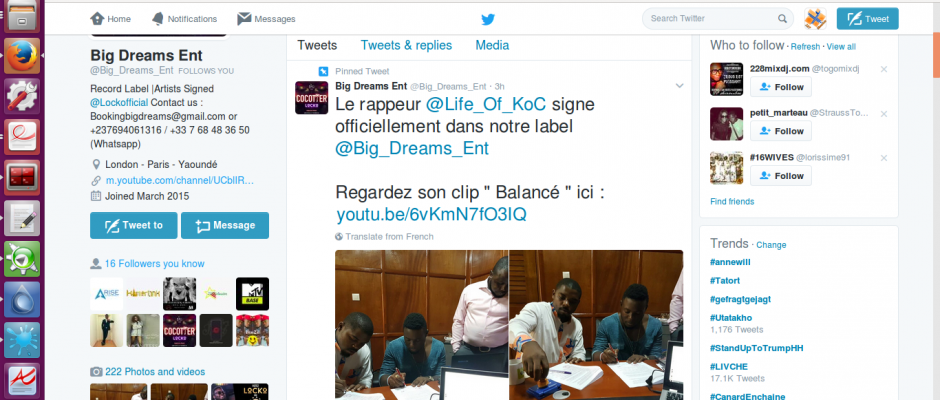This screenshot has height=400, width=940.
Task: Click into the Search Twitter field
Action: click(x=711, y=19)
